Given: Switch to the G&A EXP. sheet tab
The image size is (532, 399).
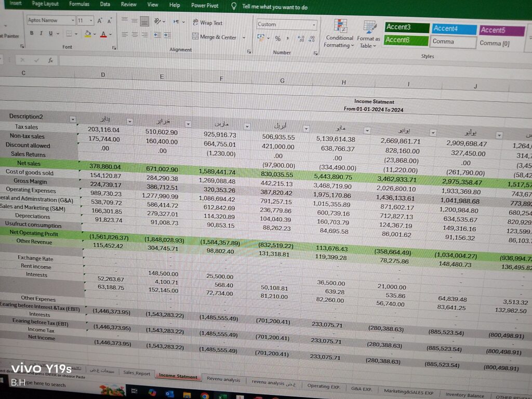Looking at the screenshot, I should (x=362, y=389).
